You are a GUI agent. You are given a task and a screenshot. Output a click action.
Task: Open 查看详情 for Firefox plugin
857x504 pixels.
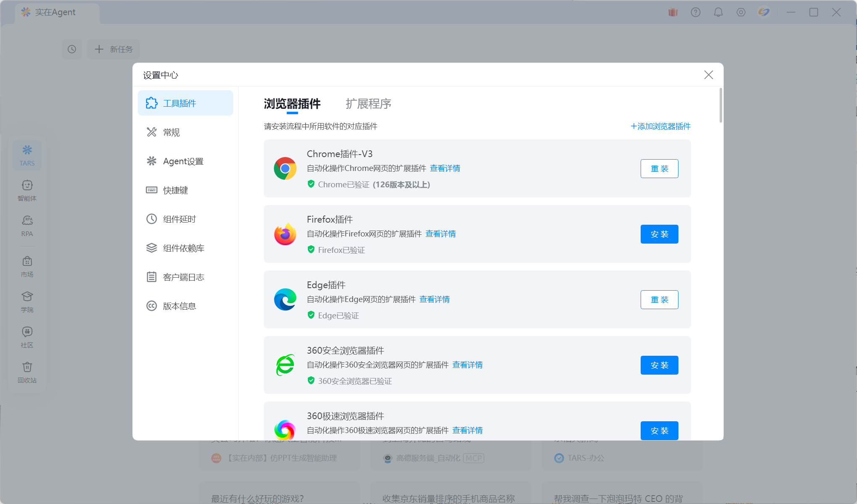click(441, 234)
